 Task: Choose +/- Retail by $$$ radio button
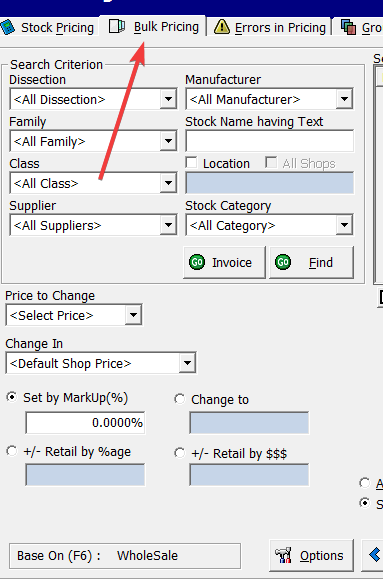point(179,453)
